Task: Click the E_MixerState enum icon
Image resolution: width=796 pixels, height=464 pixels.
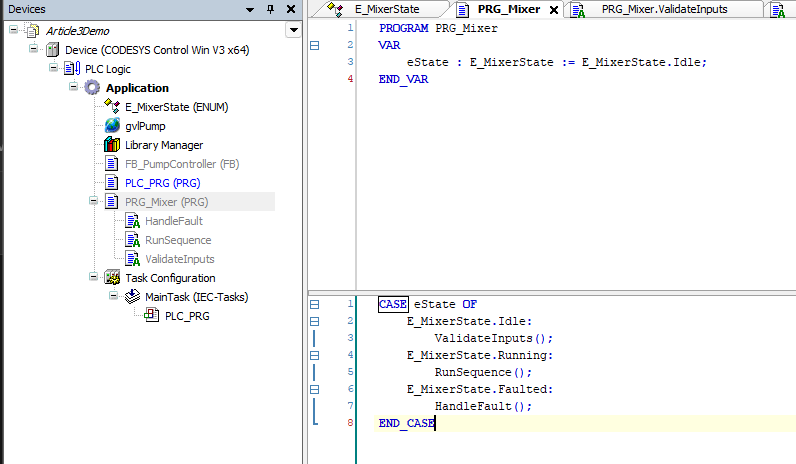Action: (x=112, y=107)
